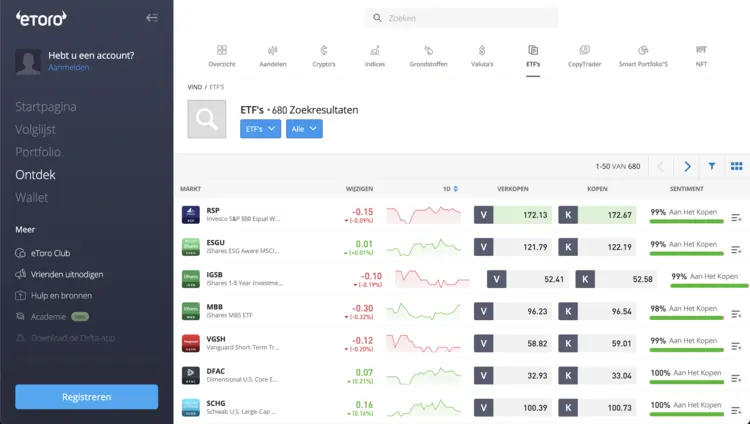Sell MBB at 96.23
This screenshot has width=750, height=424.
(x=513, y=311)
